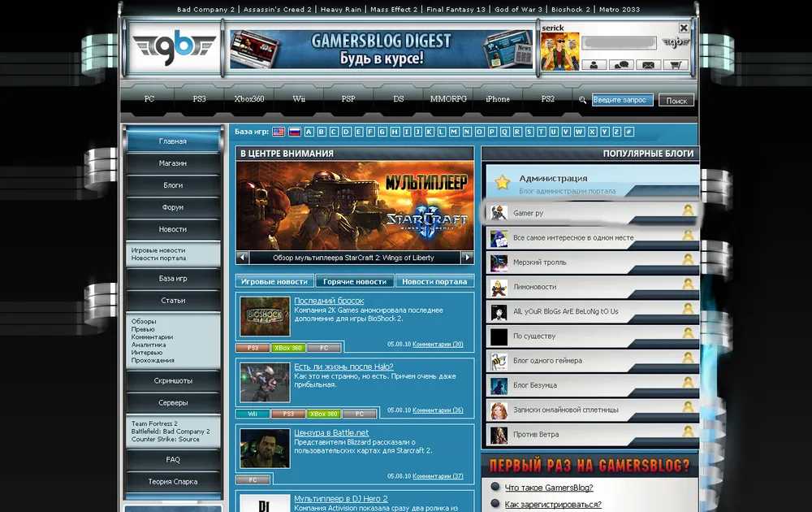The height and width of the screenshot is (512, 812).
Task: Filter game database by letter S
Action: coord(529,132)
